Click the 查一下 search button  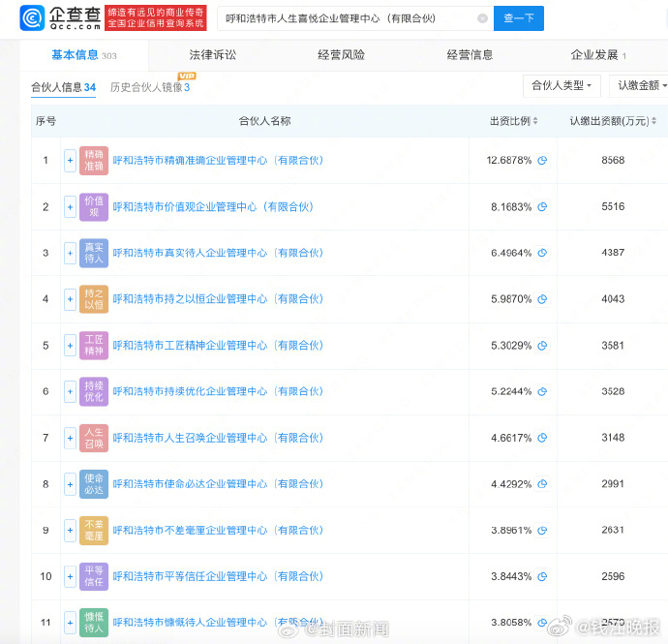pos(519,18)
